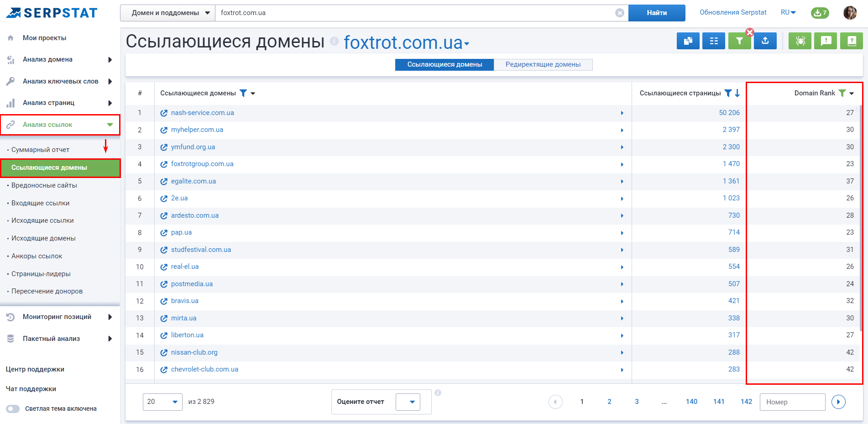Open external link icon for egalite.com.ua
Viewport: 868px width, 424px height.
164,181
